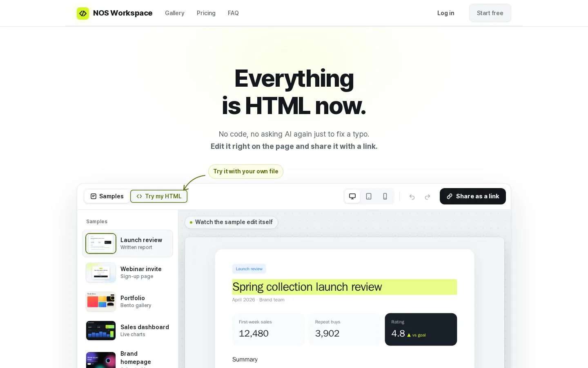Screen dimensions: 588x368
Task: Click the Summary heading in preview
Action: point(245,359)
